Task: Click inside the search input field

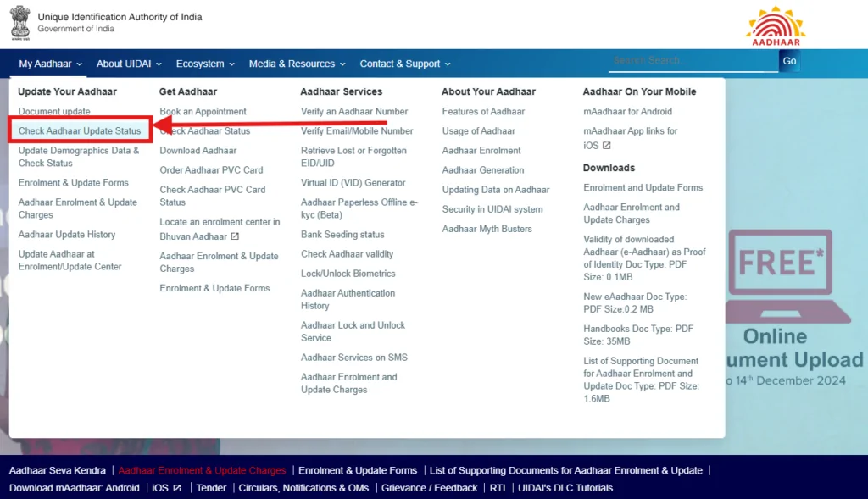Action: tap(693, 61)
